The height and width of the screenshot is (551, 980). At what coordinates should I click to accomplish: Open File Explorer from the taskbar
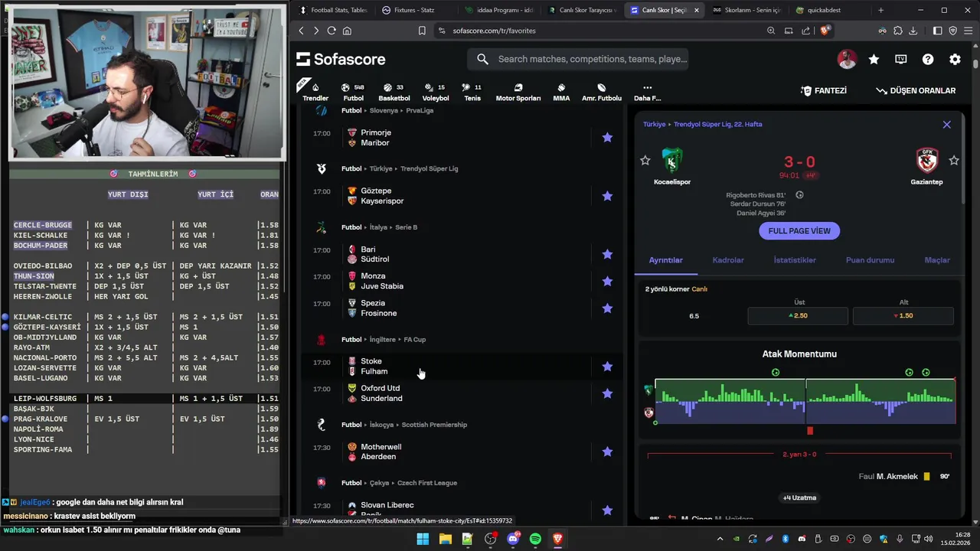pos(446,539)
